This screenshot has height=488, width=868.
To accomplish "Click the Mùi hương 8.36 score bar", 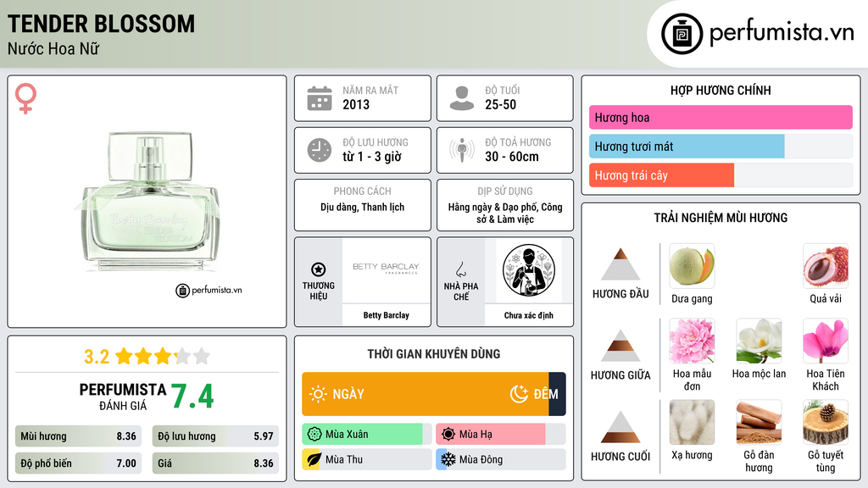I will point(78,436).
